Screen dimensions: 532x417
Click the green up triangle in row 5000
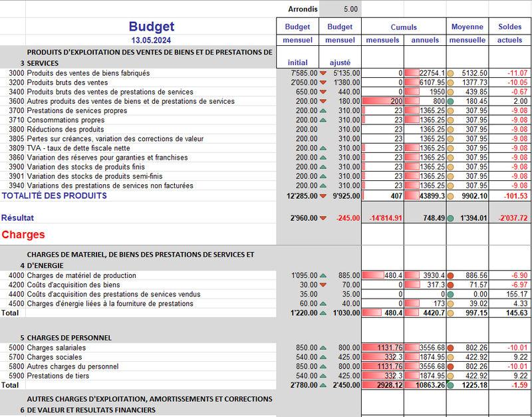point(323,348)
